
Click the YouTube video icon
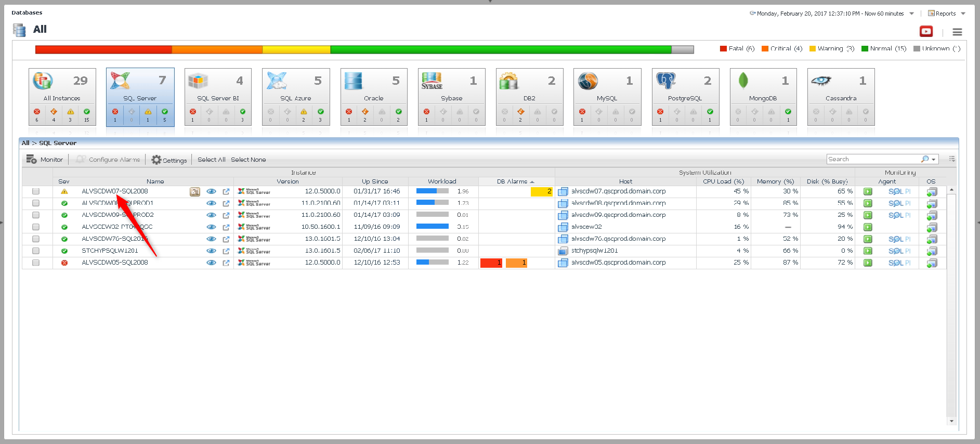click(x=926, y=31)
